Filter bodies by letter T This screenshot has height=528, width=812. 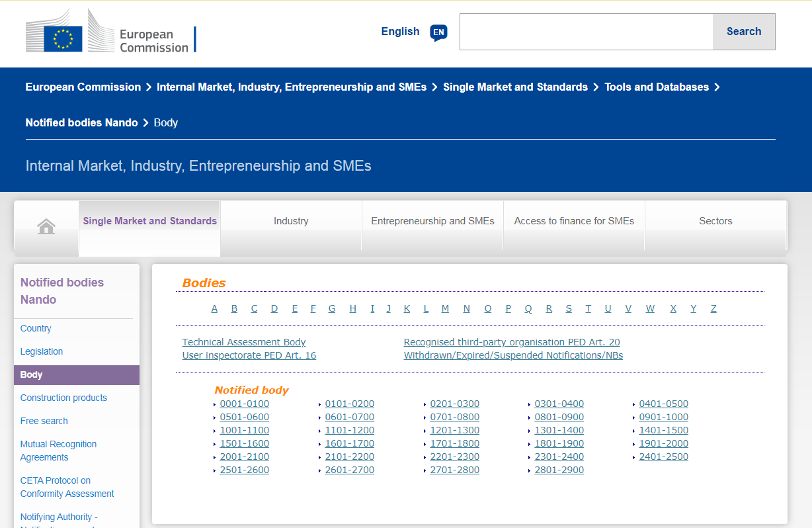(588, 308)
